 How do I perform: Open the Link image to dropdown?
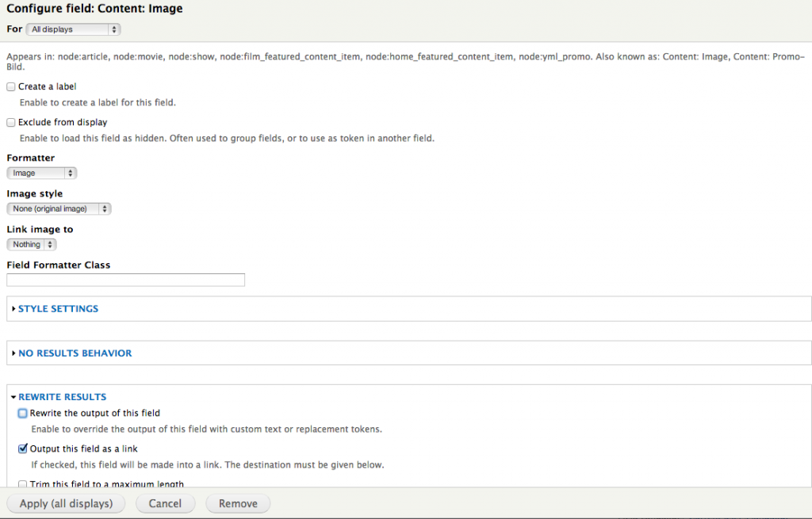tap(32, 245)
